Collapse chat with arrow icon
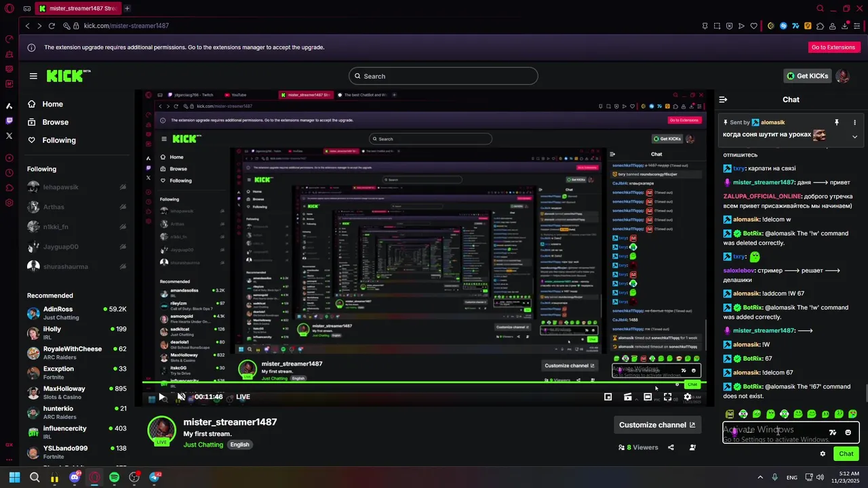 [723, 100]
